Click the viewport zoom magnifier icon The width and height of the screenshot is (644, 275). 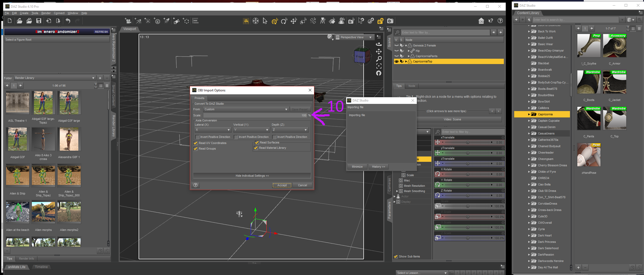pyautogui.click(x=379, y=58)
